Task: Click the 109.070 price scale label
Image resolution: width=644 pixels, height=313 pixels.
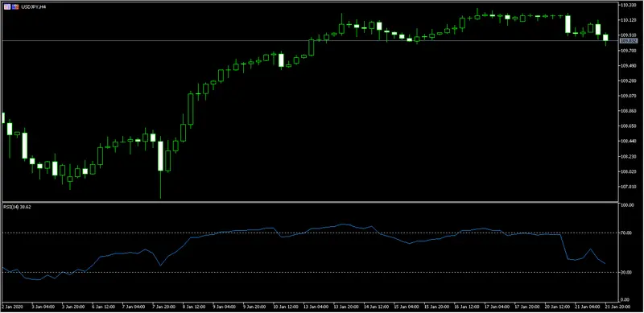Action: click(629, 96)
